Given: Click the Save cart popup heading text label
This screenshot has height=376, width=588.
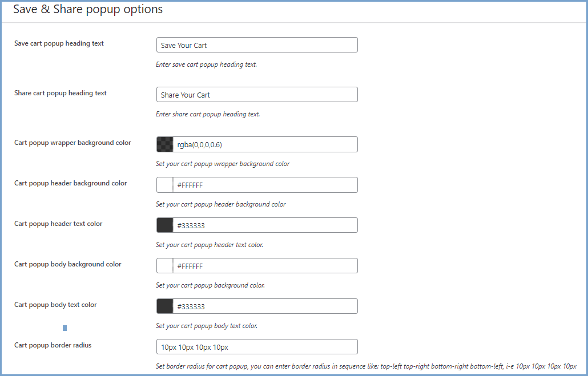Looking at the screenshot, I should tap(59, 43).
